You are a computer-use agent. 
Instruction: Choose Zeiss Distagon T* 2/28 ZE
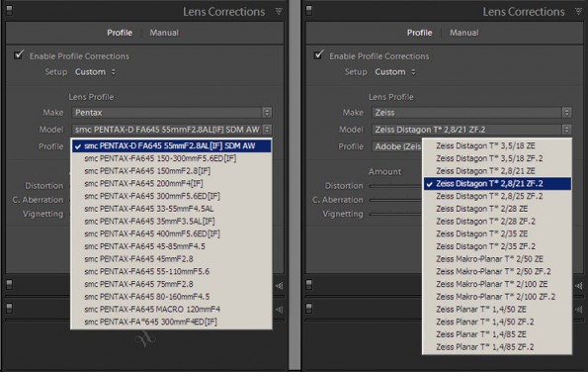(497, 209)
